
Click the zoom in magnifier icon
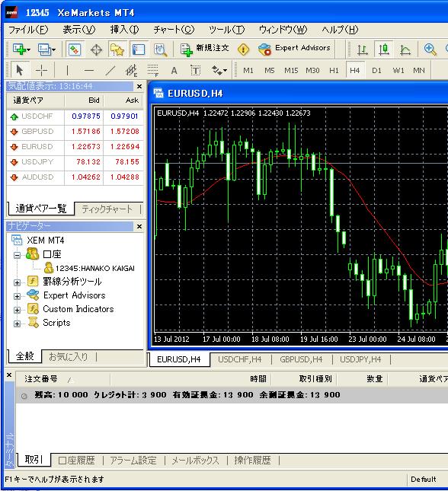(x=430, y=49)
